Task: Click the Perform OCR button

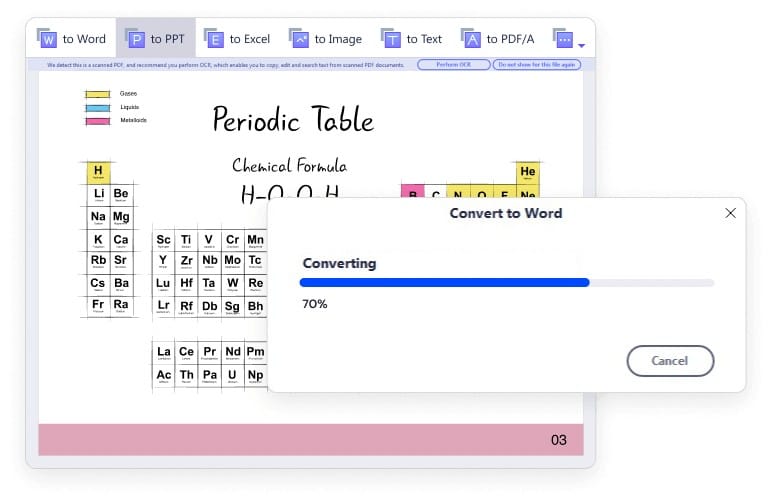Action: [453, 65]
